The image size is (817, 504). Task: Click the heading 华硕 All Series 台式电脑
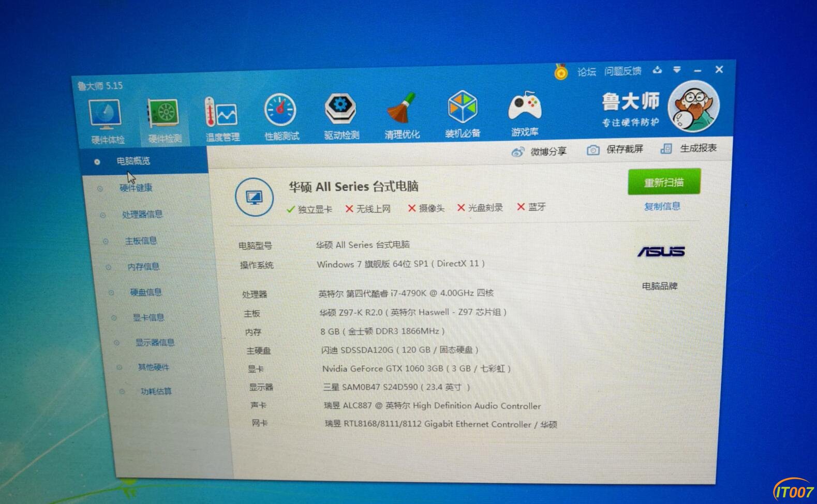353,187
